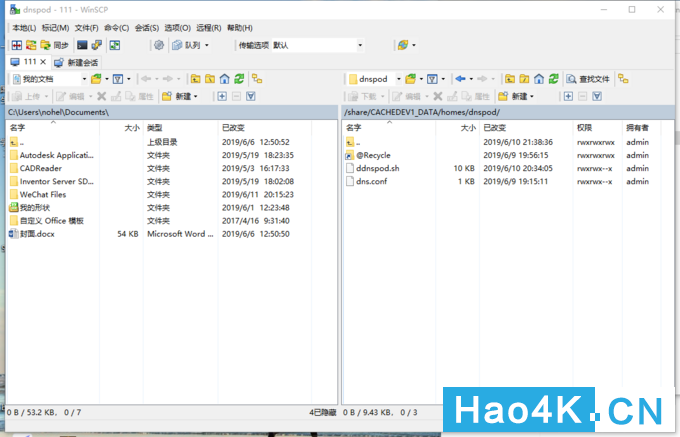Open the 帮助(H) menu
The height and width of the screenshot is (437, 680).
[x=240, y=28]
